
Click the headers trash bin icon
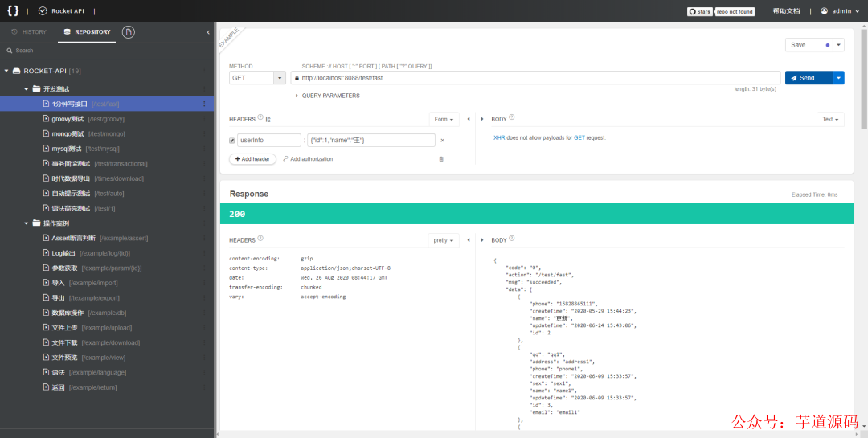(441, 159)
